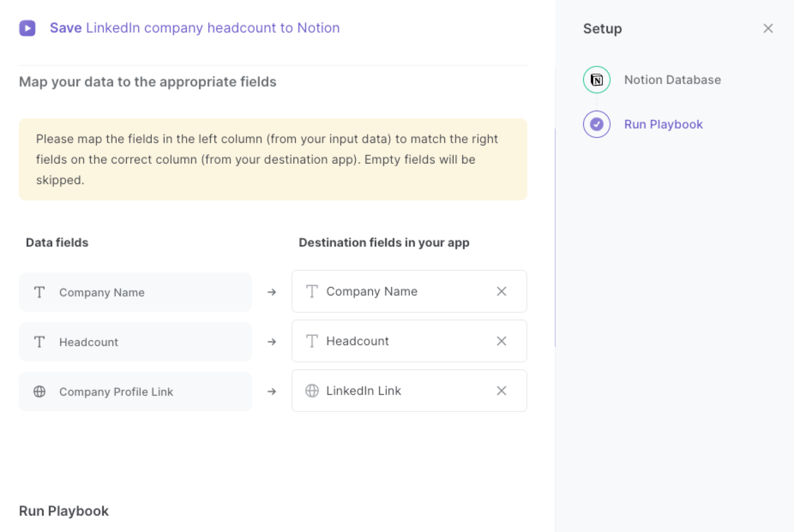
Task: Click the yellow mapping instructions notice
Action: point(273,159)
